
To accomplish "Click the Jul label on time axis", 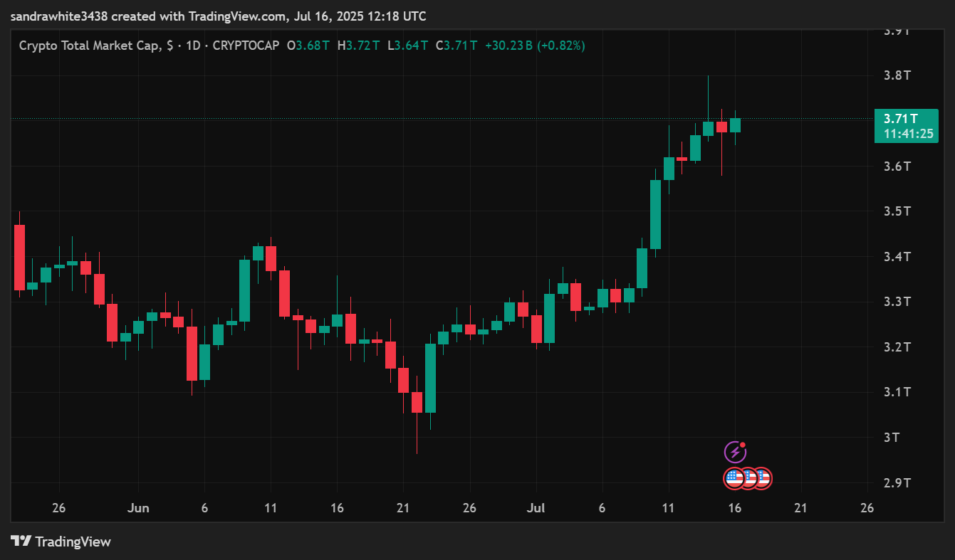I will point(535,508).
